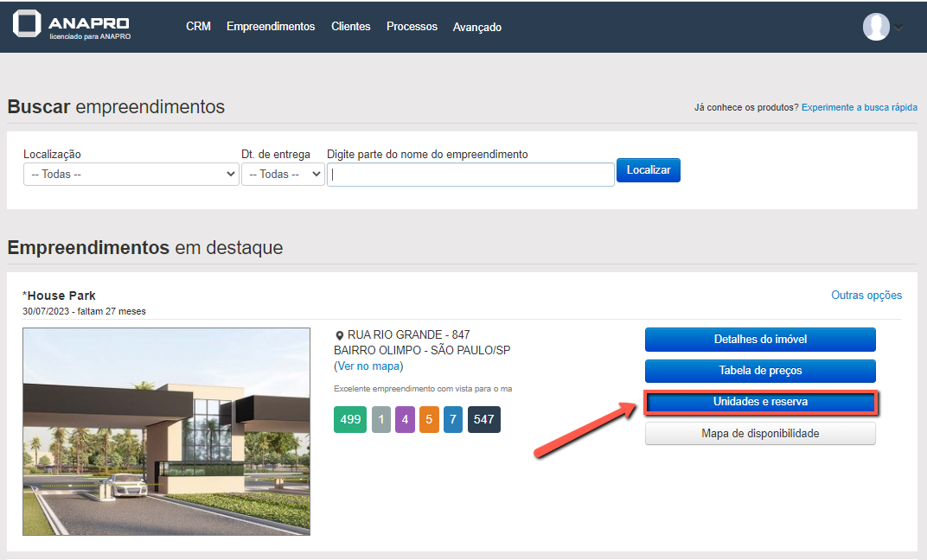
Task: Click the purple badge showing 4
Action: (x=406, y=420)
